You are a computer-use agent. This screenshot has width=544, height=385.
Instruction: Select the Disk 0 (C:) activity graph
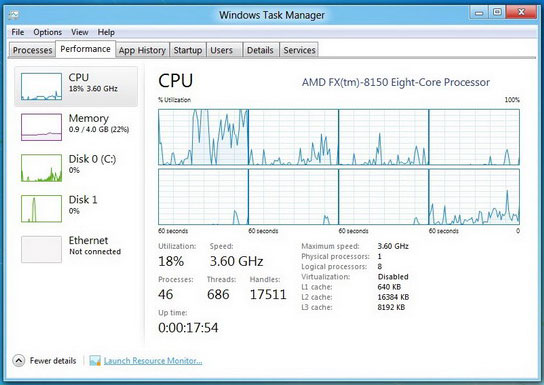[41, 168]
